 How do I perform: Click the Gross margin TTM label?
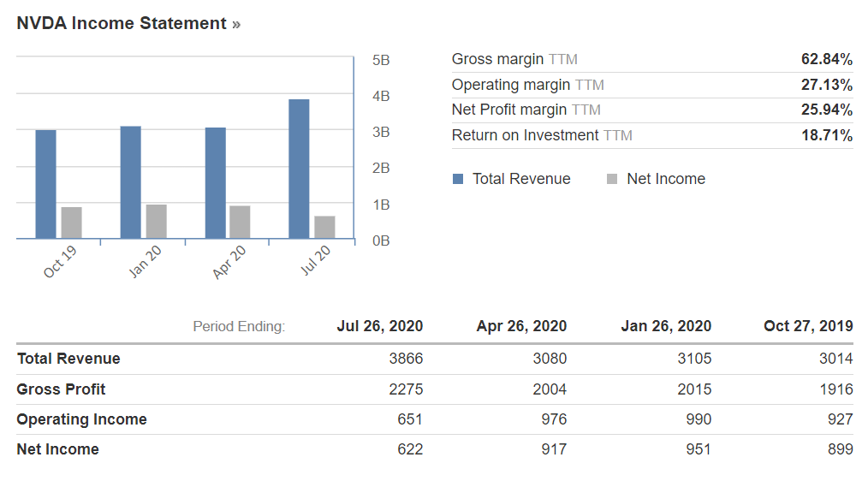tap(514, 59)
